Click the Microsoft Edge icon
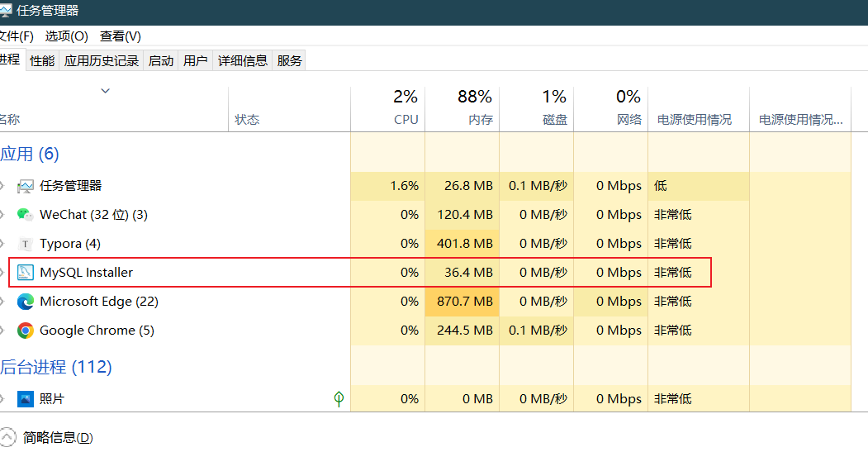 26,302
